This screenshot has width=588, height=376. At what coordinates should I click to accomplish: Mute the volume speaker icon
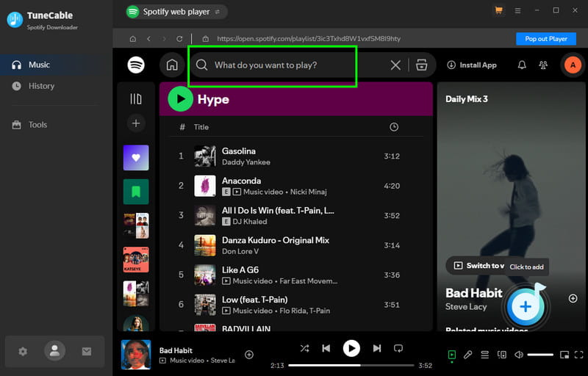pyautogui.click(x=519, y=355)
